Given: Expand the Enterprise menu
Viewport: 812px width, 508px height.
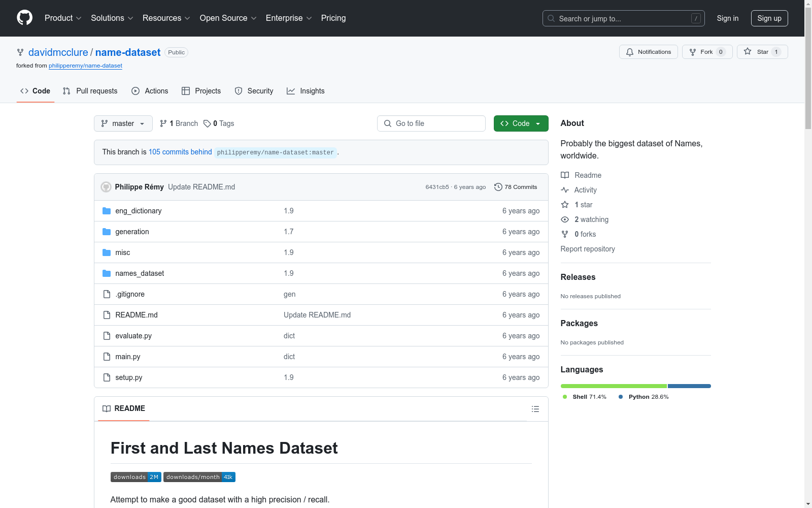Looking at the screenshot, I should click(x=289, y=18).
